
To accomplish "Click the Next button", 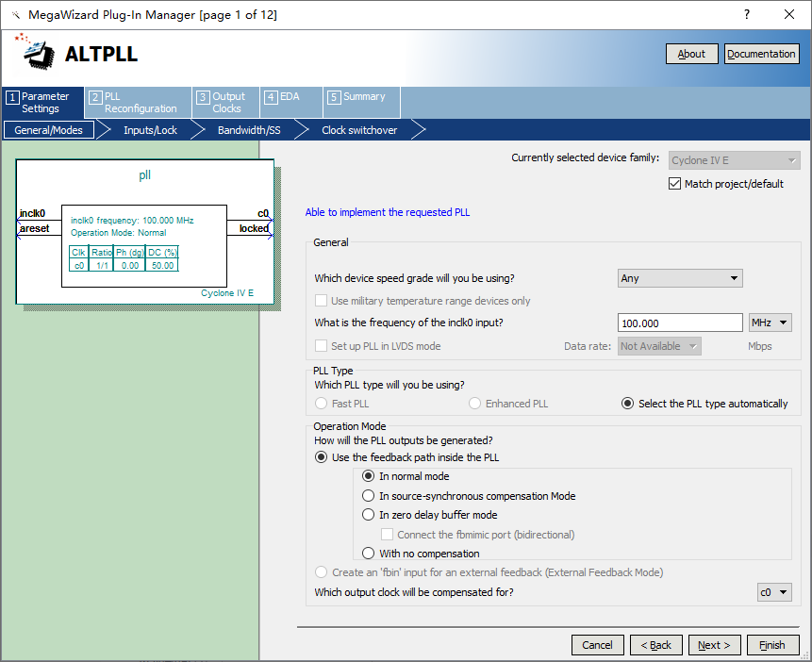I will coord(715,645).
